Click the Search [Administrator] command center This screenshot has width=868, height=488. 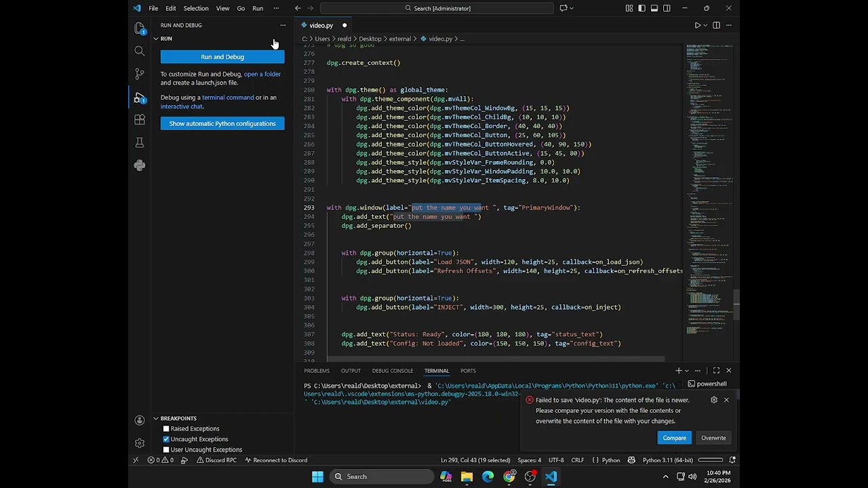point(437,8)
